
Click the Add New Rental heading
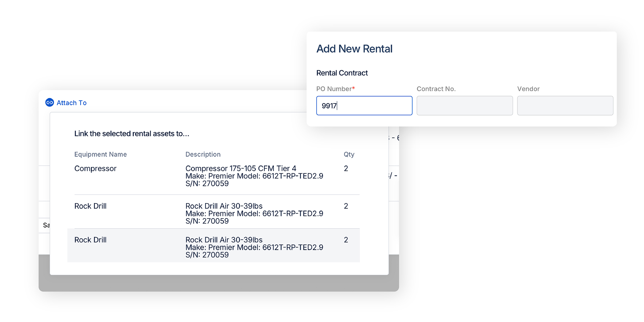[354, 49]
